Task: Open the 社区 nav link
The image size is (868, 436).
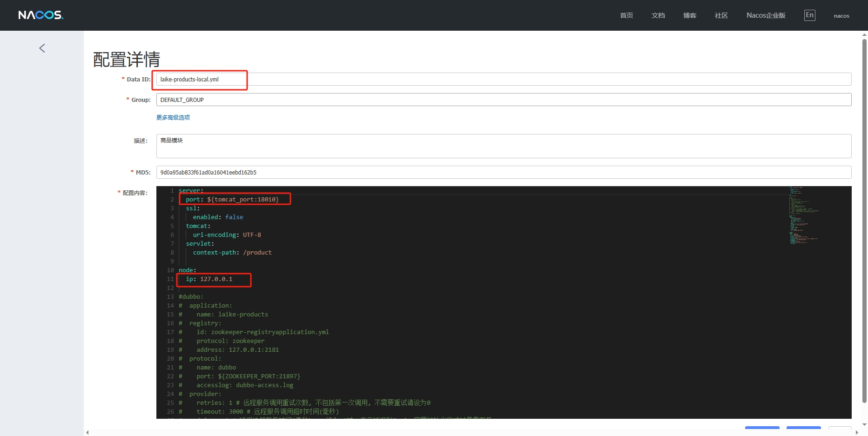Action: (721, 16)
